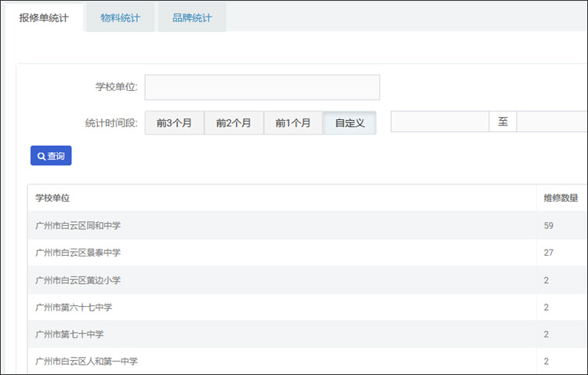The width and height of the screenshot is (588, 375).
Task: Click the 维修数量 column header
Action: click(x=561, y=198)
